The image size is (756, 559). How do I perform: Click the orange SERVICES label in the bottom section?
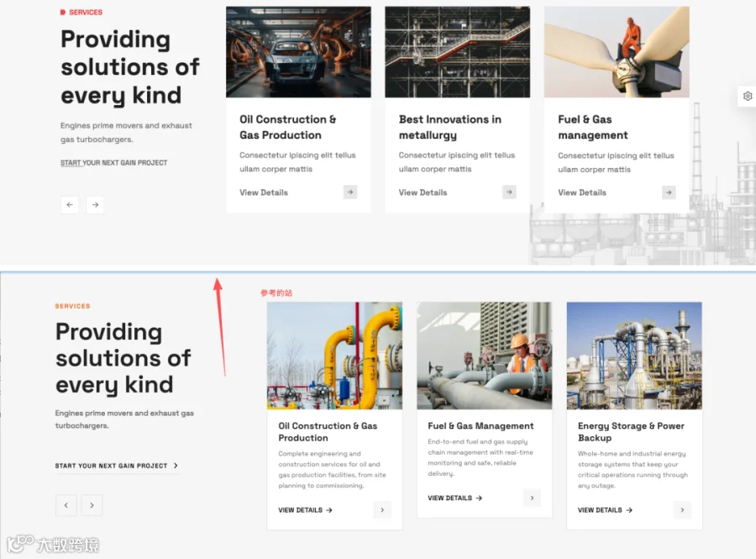(x=73, y=306)
